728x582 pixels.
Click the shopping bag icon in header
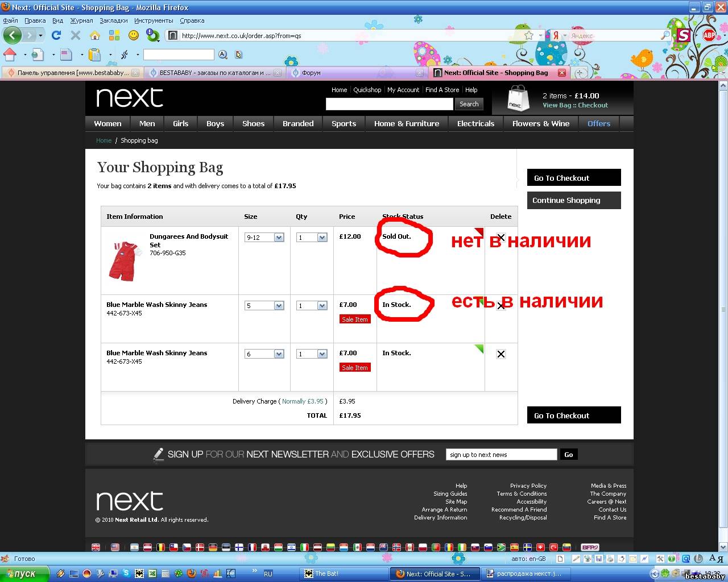(517, 98)
